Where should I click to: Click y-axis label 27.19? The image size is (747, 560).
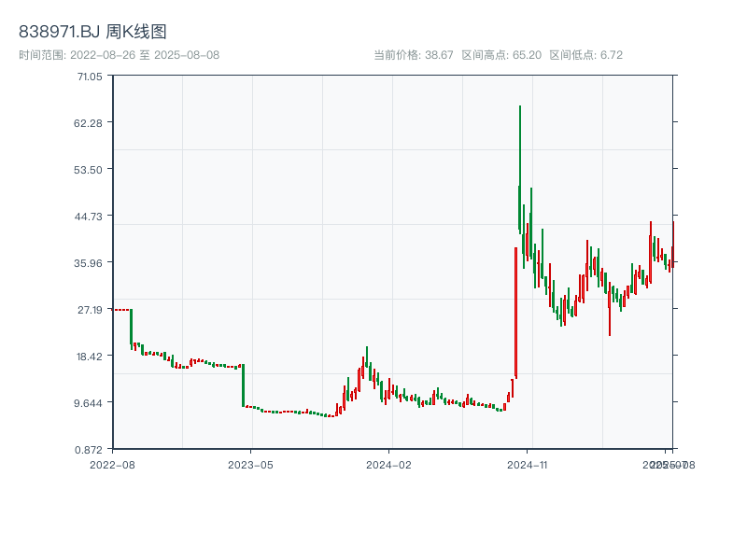tap(90, 310)
